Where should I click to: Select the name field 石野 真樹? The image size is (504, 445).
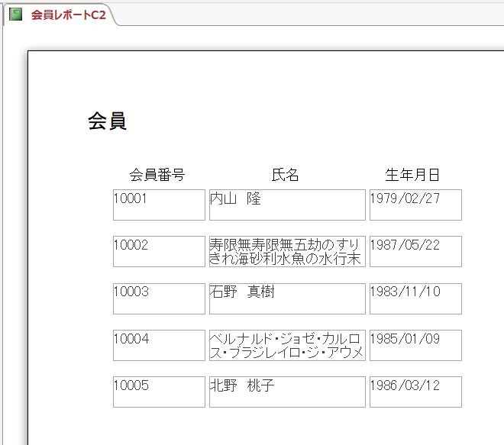pyautogui.click(x=287, y=298)
